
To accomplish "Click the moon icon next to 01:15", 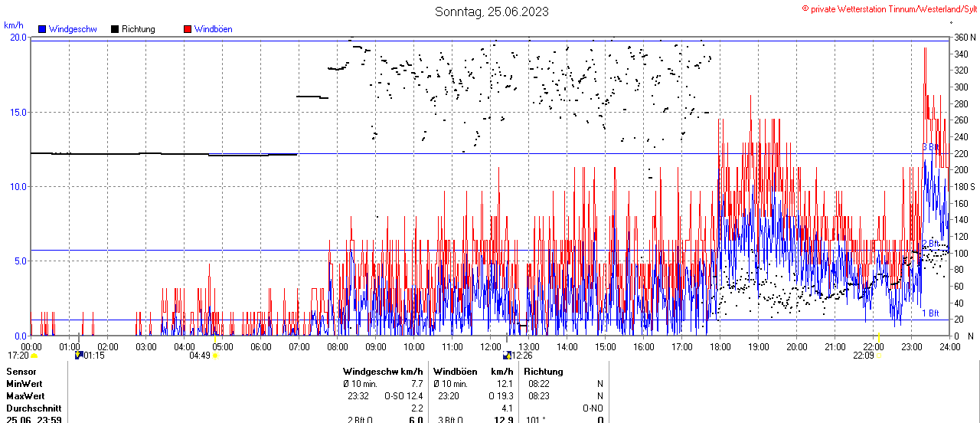I will click(79, 356).
